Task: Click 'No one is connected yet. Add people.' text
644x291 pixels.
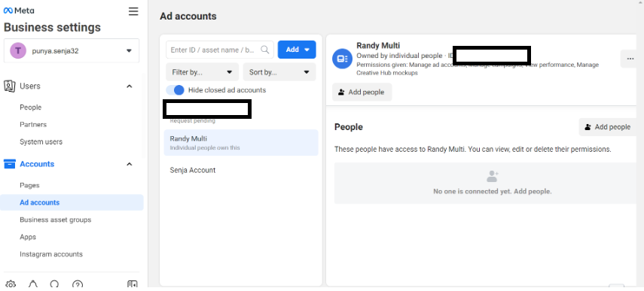Action: tap(493, 192)
